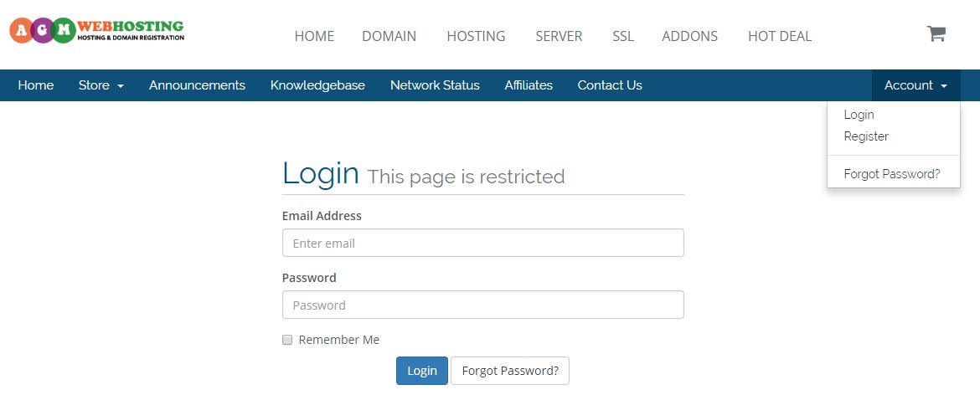The image size is (980, 395).
Task: Go to Network Status page
Action: click(435, 85)
